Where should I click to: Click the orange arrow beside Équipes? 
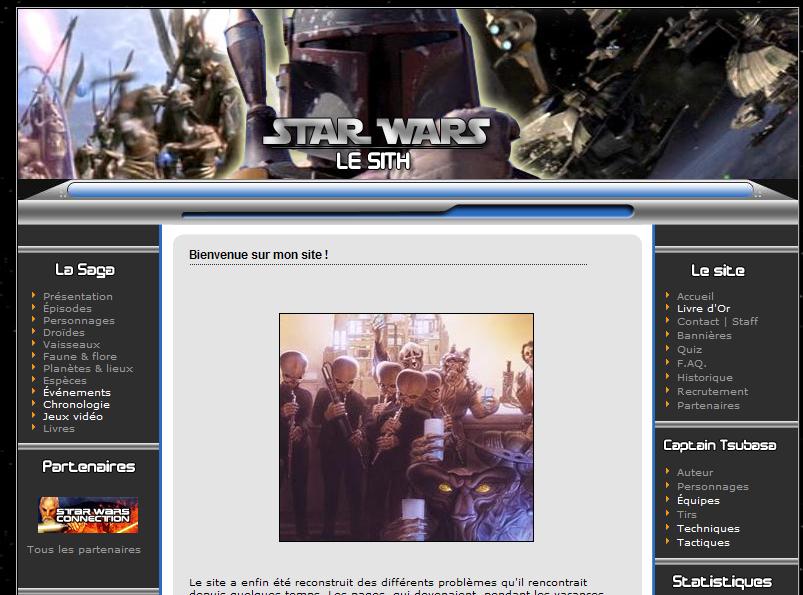(x=668, y=499)
